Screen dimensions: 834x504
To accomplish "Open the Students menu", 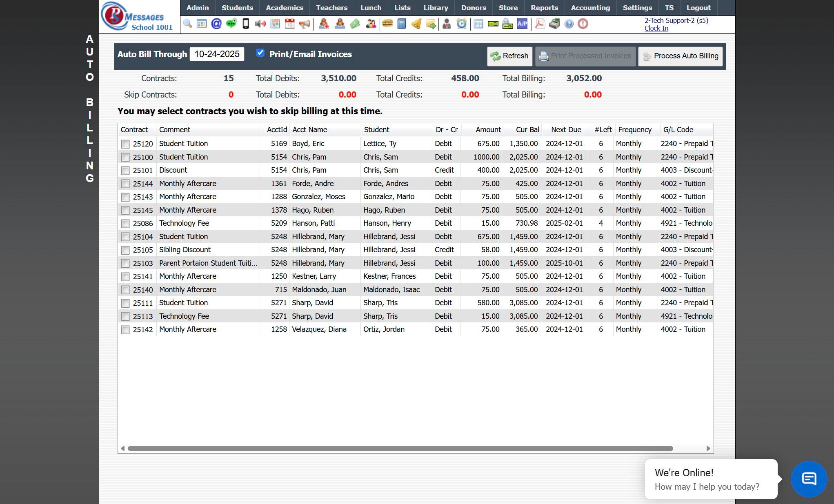I will [237, 8].
